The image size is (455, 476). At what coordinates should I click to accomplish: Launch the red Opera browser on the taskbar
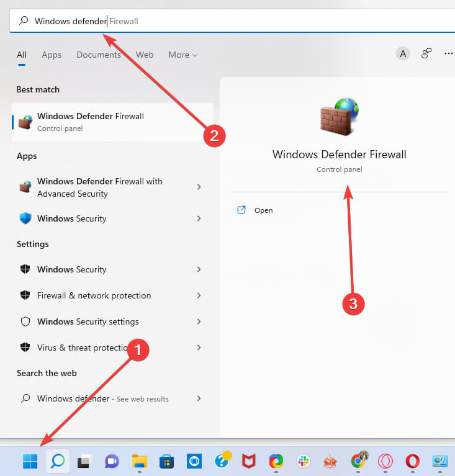413,462
